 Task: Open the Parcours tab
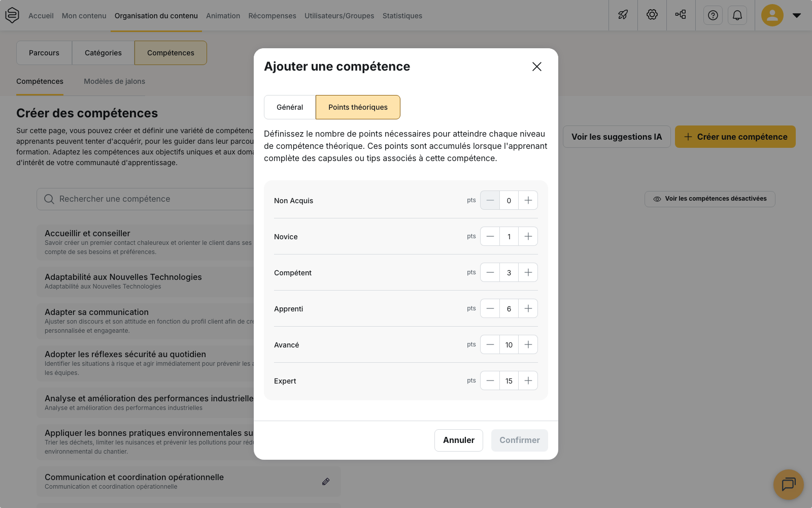(x=44, y=53)
